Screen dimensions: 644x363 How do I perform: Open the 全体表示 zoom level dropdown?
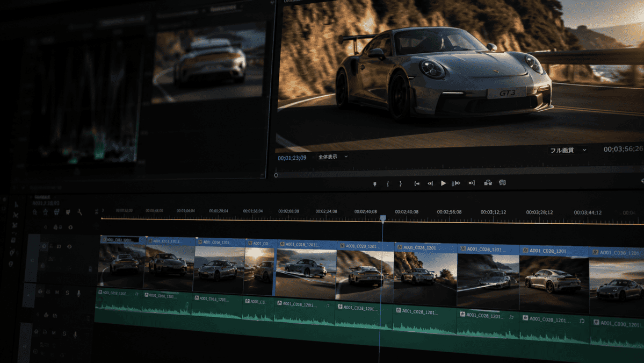point(333,156)
